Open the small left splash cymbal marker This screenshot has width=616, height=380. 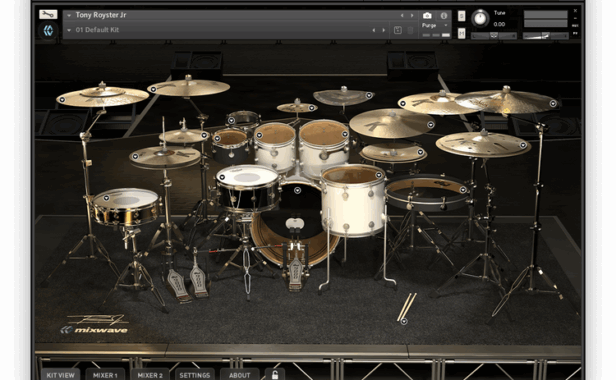click(204, 135)
